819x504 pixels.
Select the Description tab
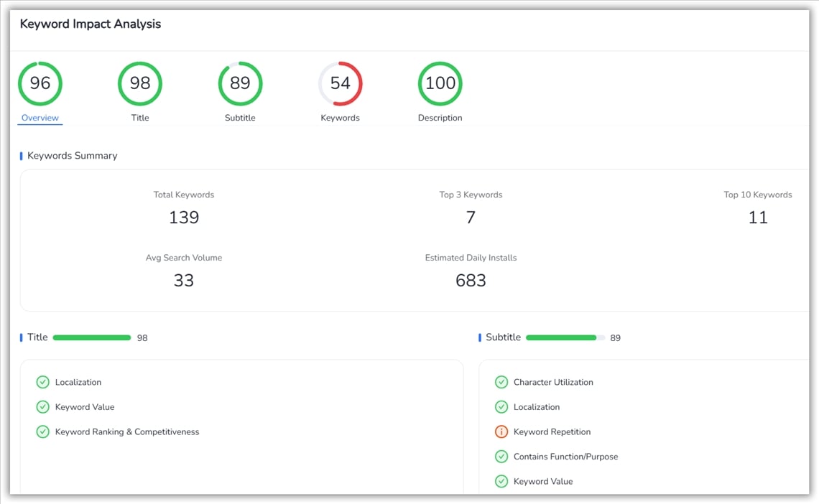(440, 117)
